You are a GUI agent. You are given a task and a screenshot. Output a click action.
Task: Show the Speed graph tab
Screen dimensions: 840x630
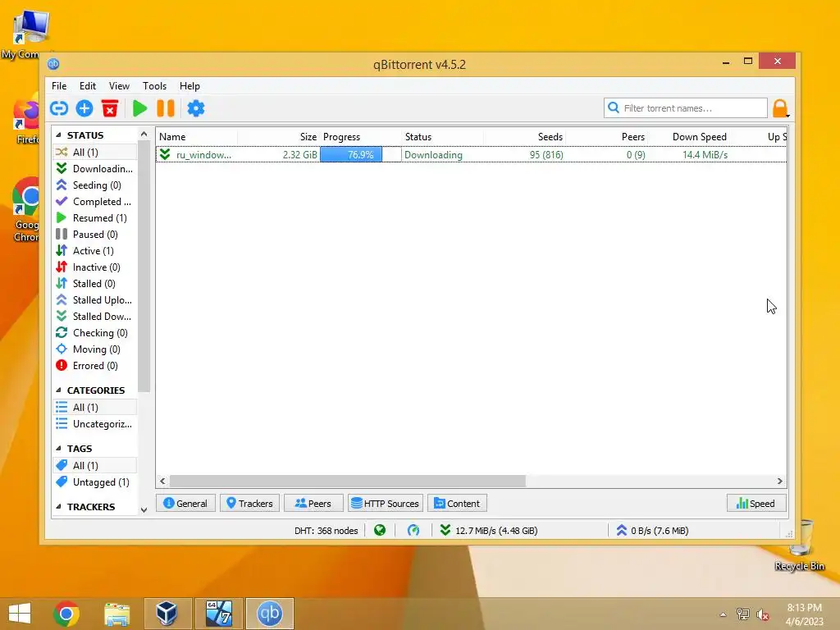coord(756,504)
